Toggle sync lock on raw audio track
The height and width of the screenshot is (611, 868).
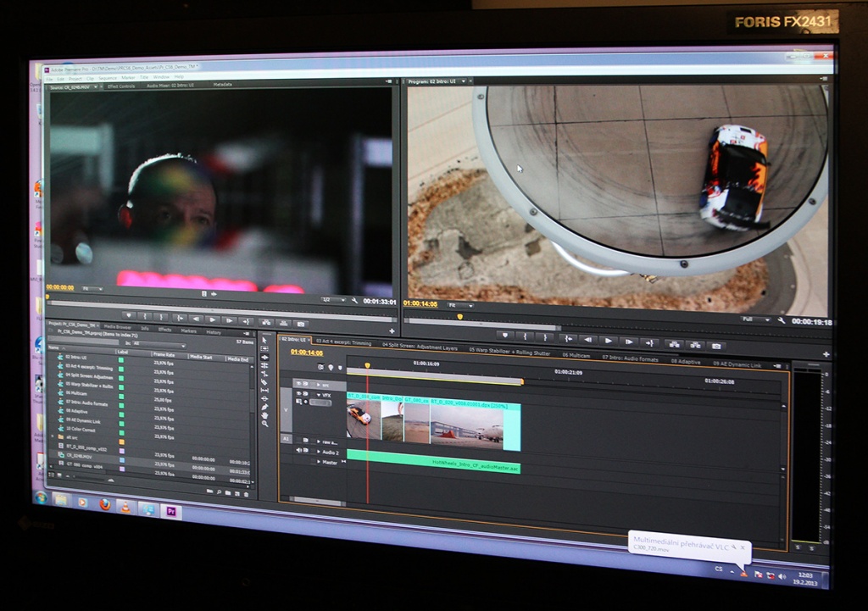305,440
